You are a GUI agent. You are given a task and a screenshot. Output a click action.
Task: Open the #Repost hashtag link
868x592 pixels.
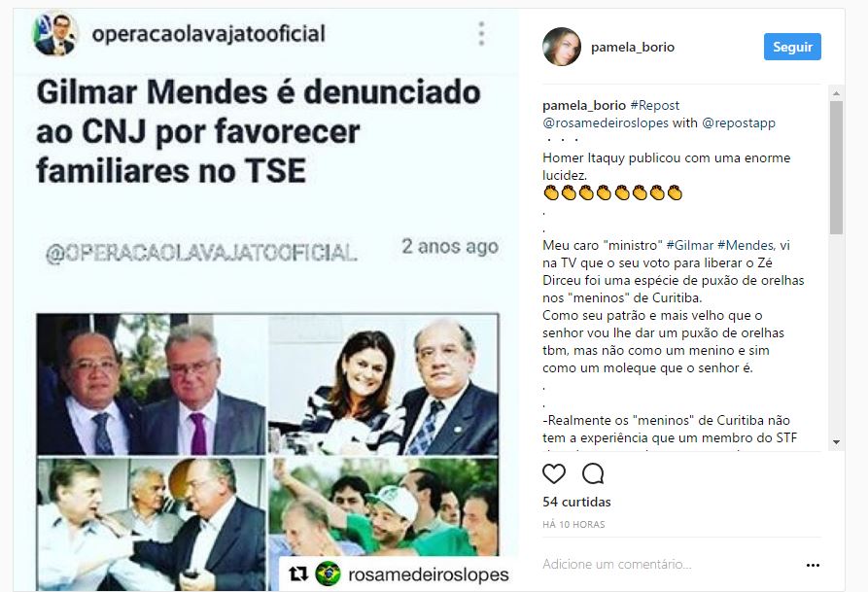pos(655,105)
